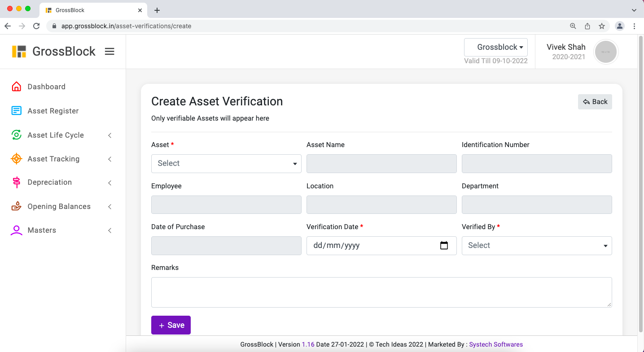Click the Dashboard home icon

pyautogui.click(x=17, y=87)
